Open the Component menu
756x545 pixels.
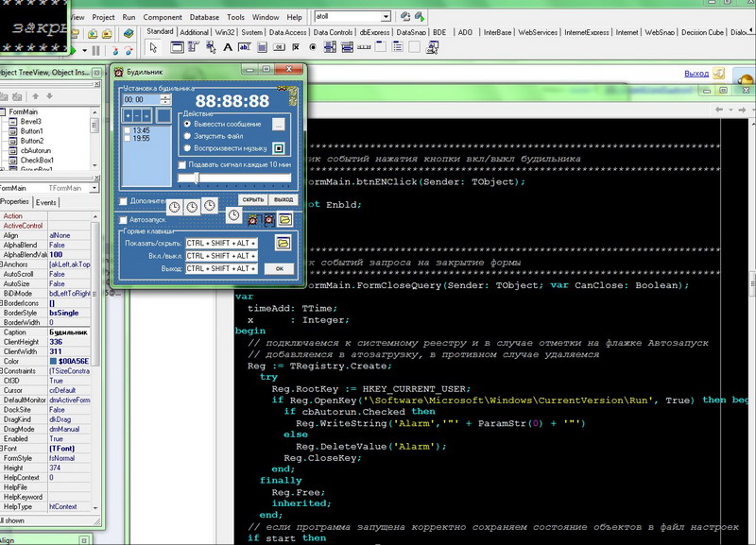pyautogui.click(x=163, y=17)
